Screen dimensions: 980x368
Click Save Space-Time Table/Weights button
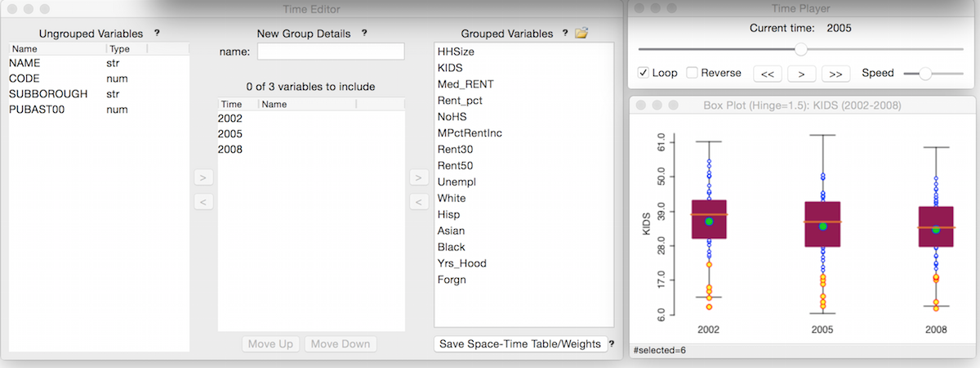[520, 344]
